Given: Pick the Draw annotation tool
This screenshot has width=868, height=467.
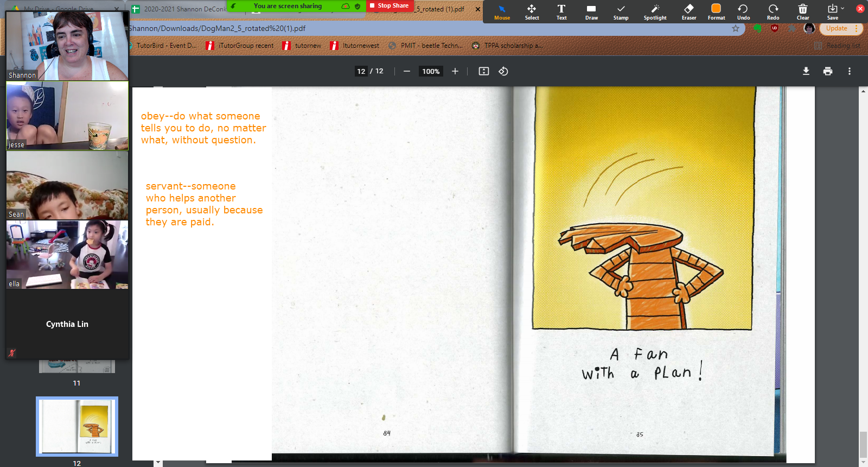Looking at the screenshot, I should (x=591, y=12).
